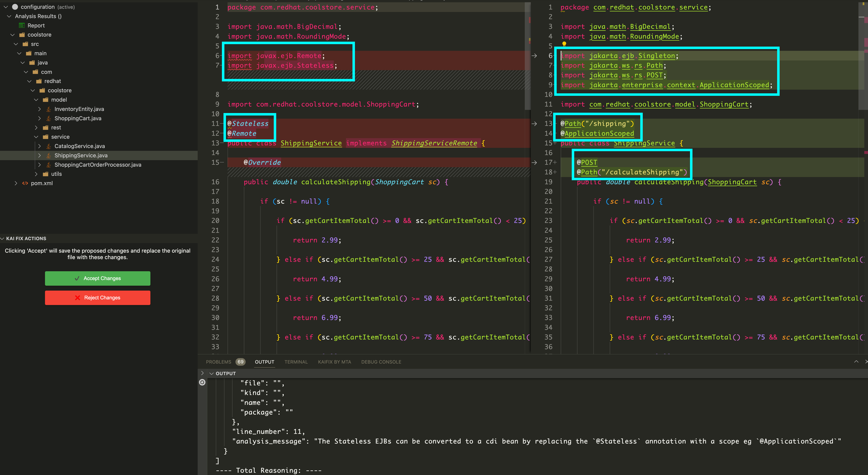Expand the rest folder chevron
This screenshot has height=475, width=868.
click(36, 127)
